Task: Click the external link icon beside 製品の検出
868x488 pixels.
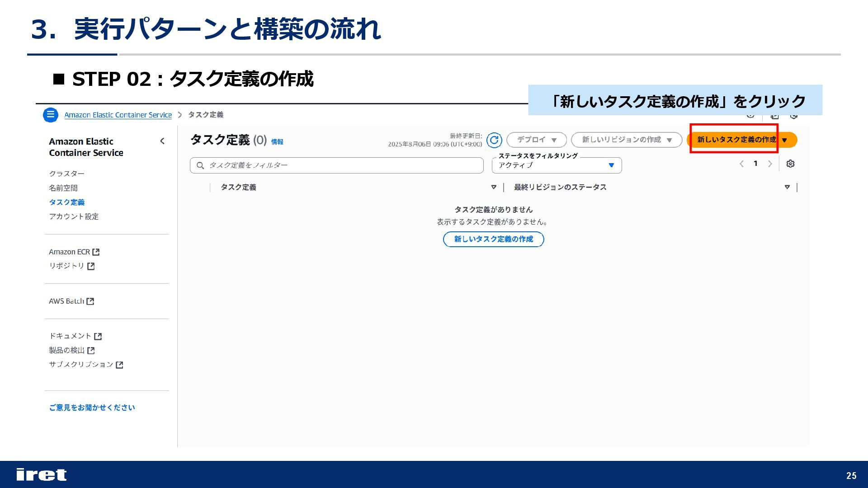Action: tap(91, 351)
